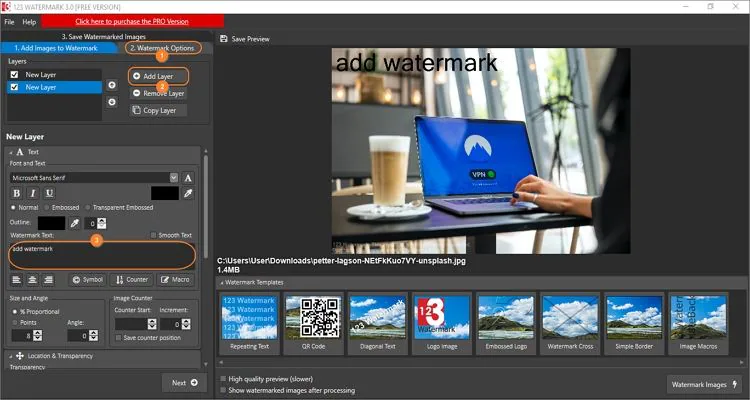This screenshot has height=400, width=750.
Task: Toggle italic text formatting
Action: pos(33,193)
